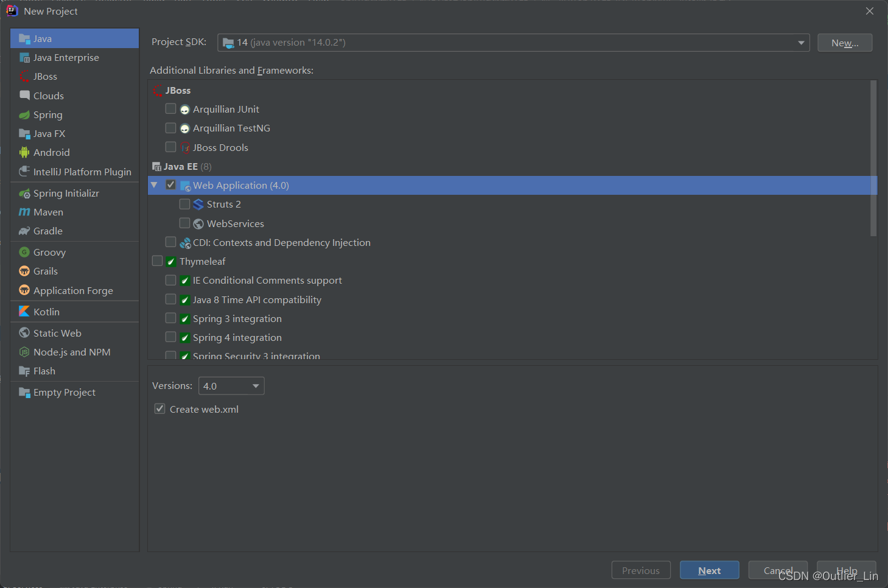Click the Flash icon

coord(24,371)
